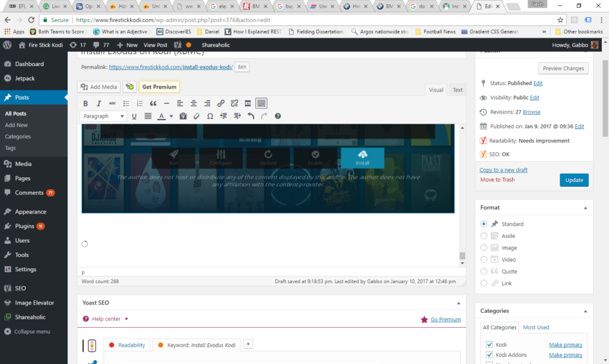Select the Link post format
The width and height of the screenshot is (609, 364).
[484, 283]
